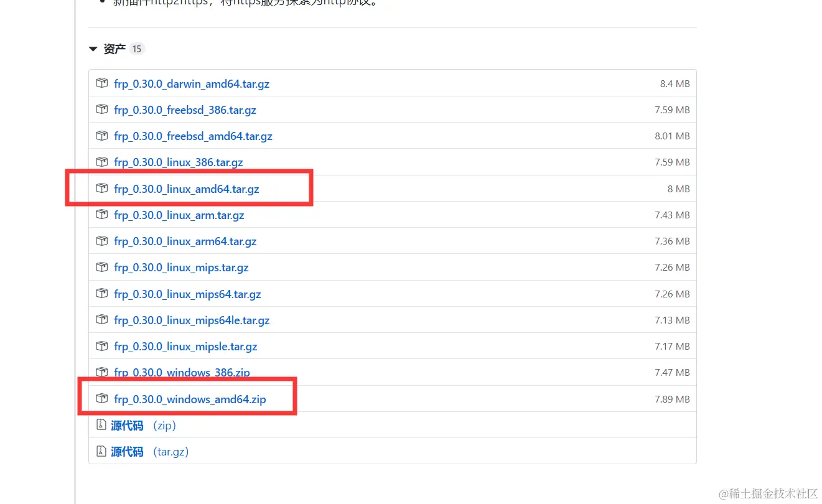
Task: Click the assets count badge 15
Action: pyautogui.click(x=137, y=49)
